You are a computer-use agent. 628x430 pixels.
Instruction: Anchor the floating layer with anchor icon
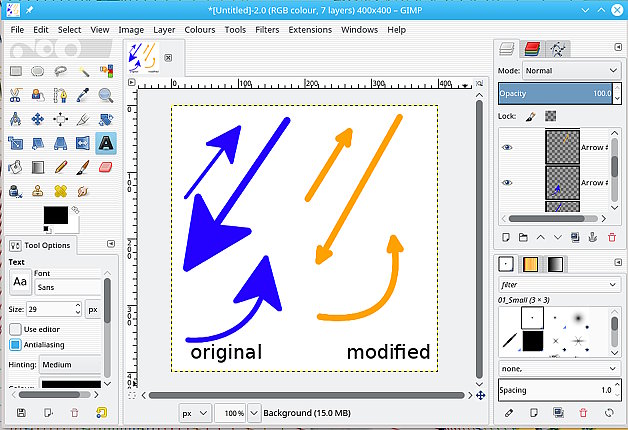pyautogui.click(x=593, y=237)
